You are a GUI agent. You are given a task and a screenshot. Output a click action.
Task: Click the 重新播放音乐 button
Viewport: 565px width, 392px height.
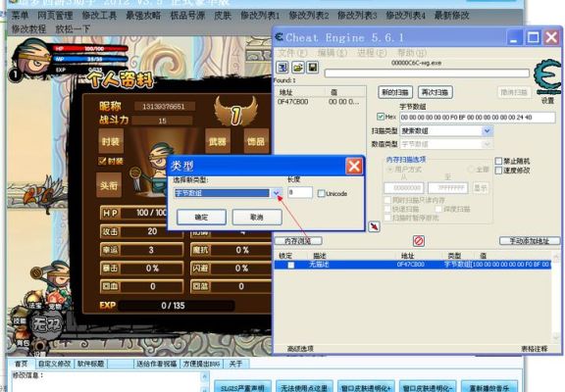(489, 387)
